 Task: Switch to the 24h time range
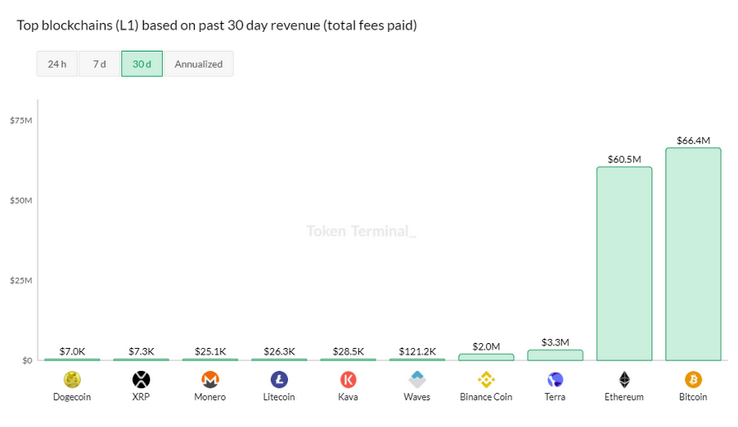tap(57, 64)
